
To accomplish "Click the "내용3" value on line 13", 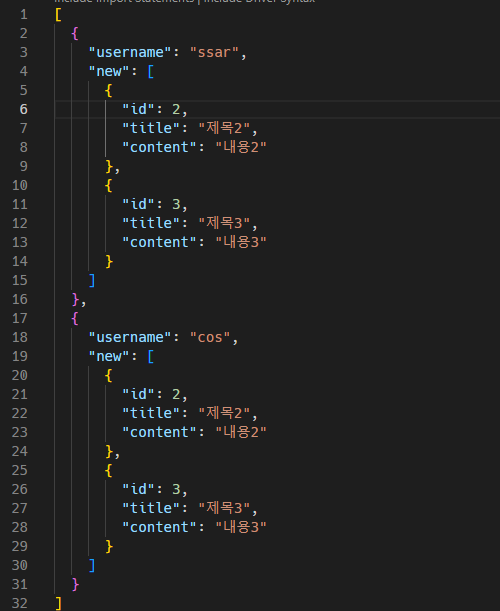I will tap(241, 242).
